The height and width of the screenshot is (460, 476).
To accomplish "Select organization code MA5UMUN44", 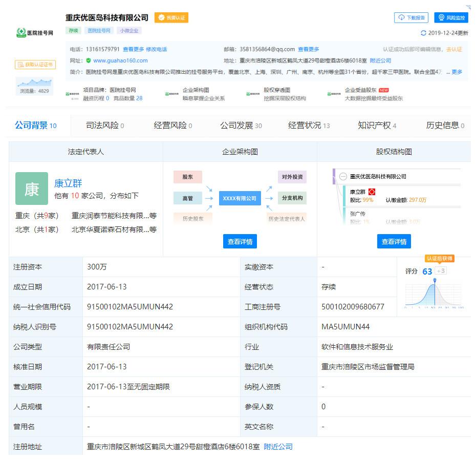I will [345, 327].
